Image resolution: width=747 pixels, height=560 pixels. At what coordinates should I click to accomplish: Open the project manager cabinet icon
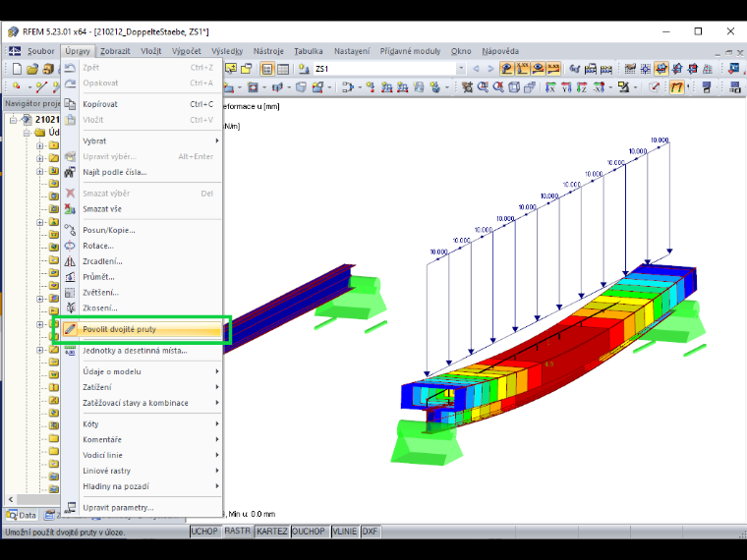(x=47, y=69)
